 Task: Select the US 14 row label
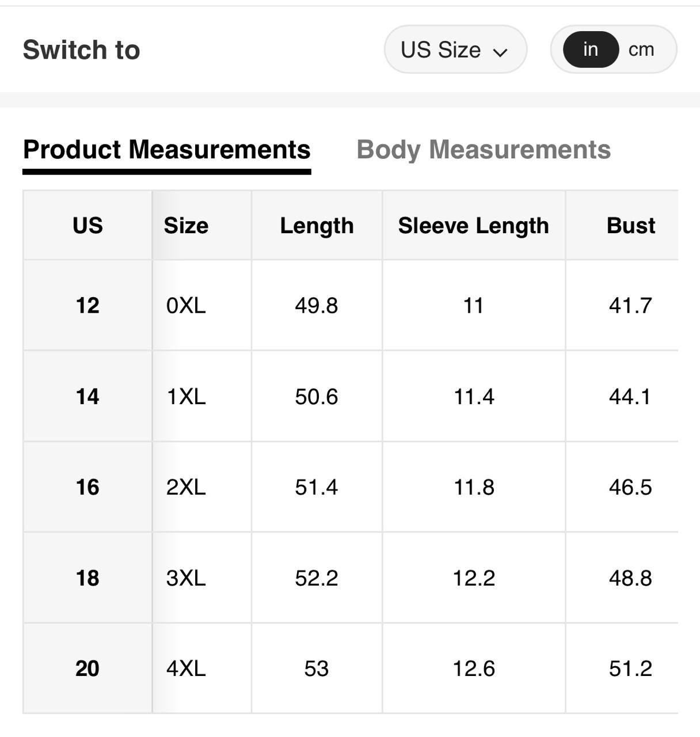click(x=87, y=396)
